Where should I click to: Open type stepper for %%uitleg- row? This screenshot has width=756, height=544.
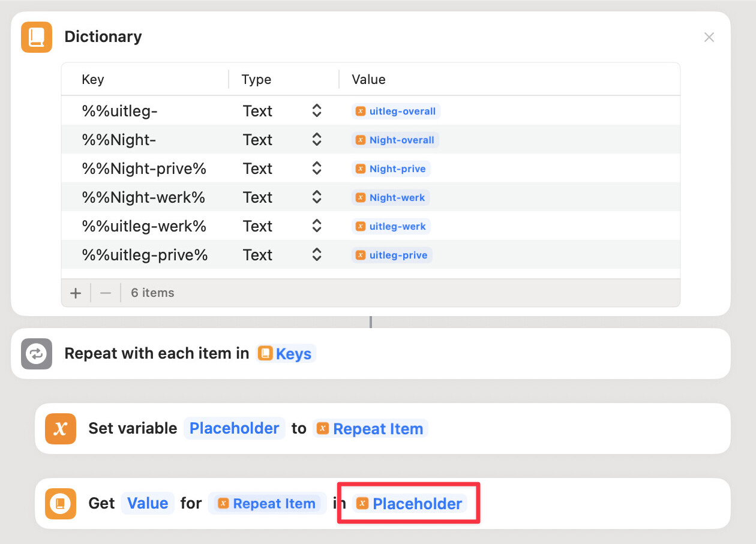[317, 111]
